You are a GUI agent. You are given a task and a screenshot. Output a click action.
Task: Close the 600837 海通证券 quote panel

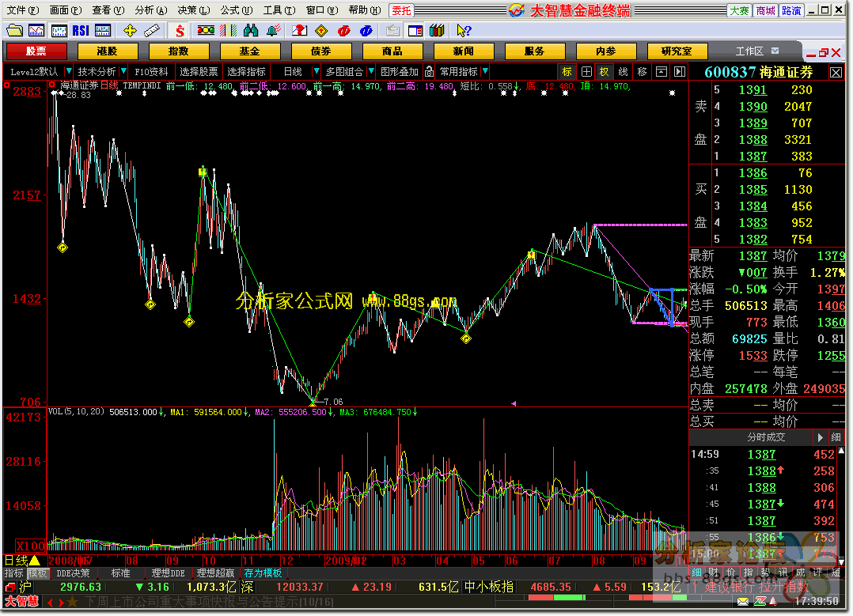(x=836, y=72)
